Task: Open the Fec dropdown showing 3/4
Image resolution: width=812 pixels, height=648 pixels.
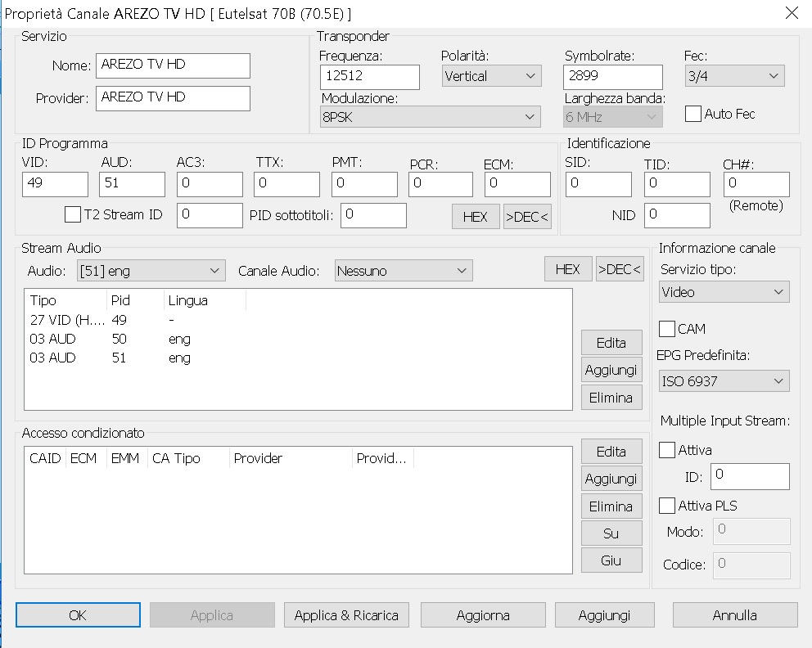Action: tap(734, 76)
